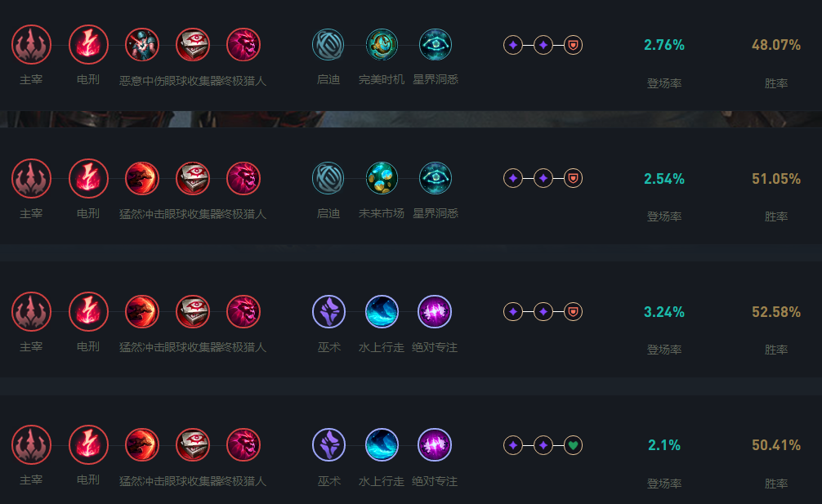Click the green heart health shard icon
The width and height of the screenshot is (822, 504).
pos(573,445)
